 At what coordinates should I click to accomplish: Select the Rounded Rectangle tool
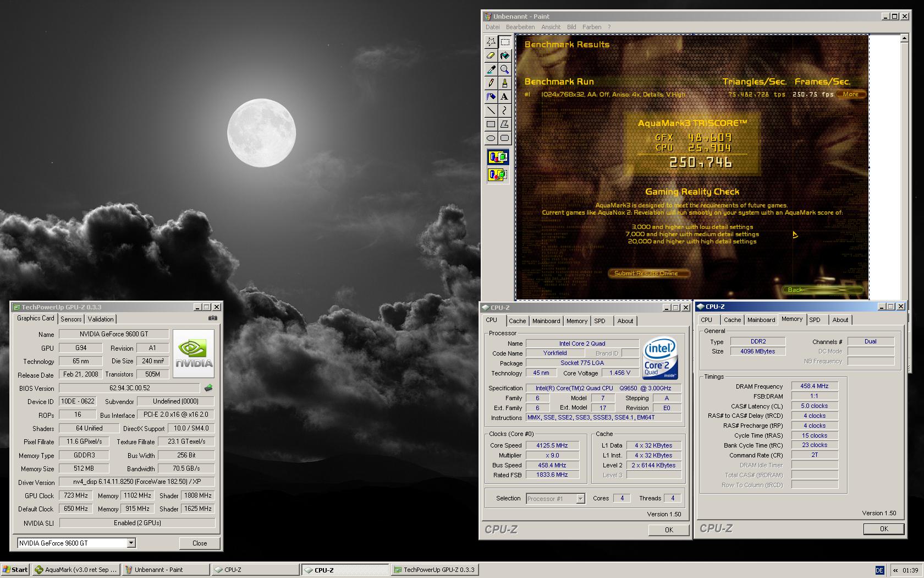[x=505, y=138]
